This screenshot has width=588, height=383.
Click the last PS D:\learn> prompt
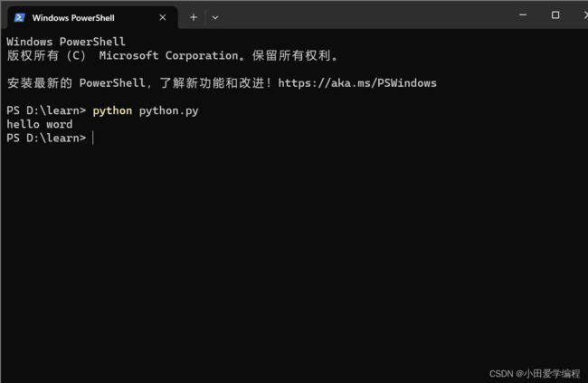click(x=46, y=139)
